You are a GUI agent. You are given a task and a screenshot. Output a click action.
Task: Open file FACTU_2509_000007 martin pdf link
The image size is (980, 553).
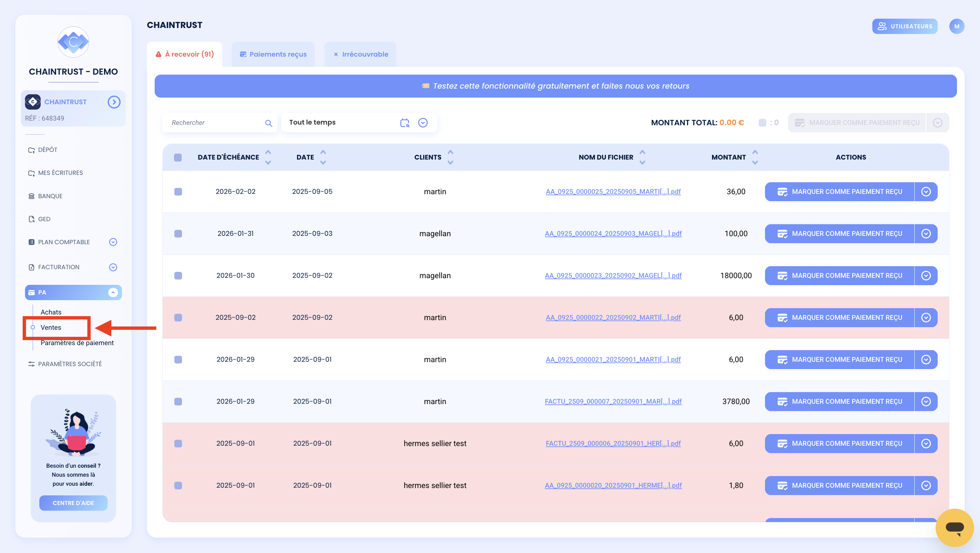pos(613,402)
